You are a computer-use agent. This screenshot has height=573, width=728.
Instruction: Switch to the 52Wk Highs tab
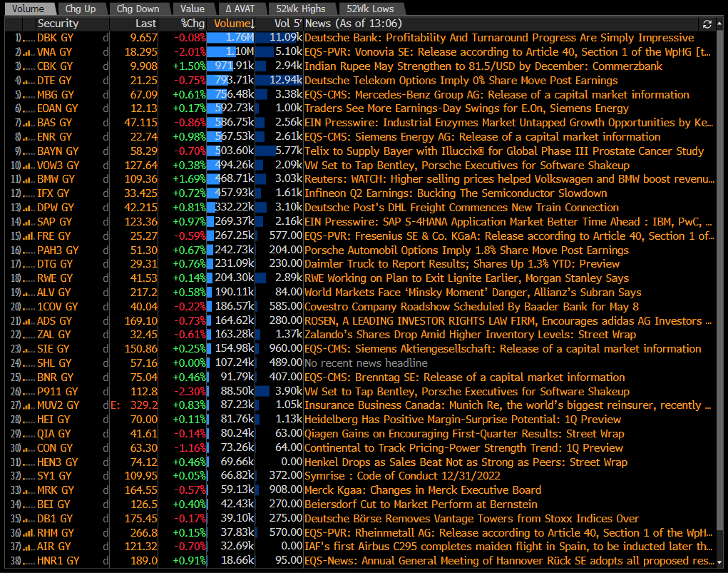pos(301,9)
